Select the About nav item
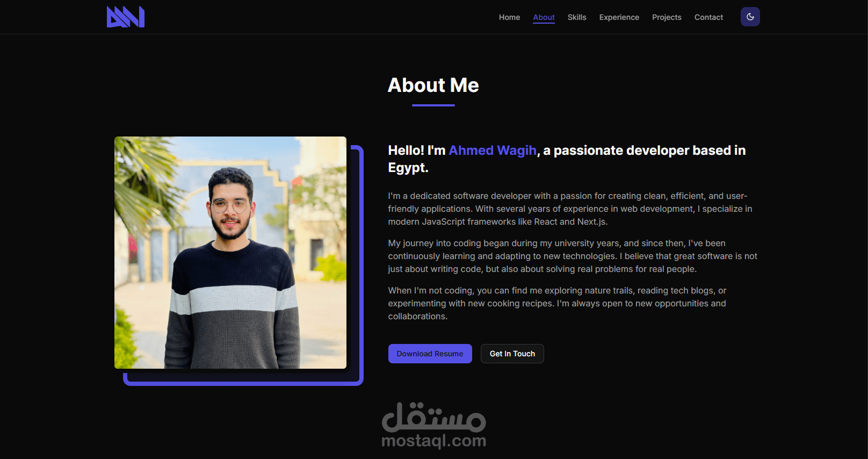The image size is (868, 459). click(544, 17)
